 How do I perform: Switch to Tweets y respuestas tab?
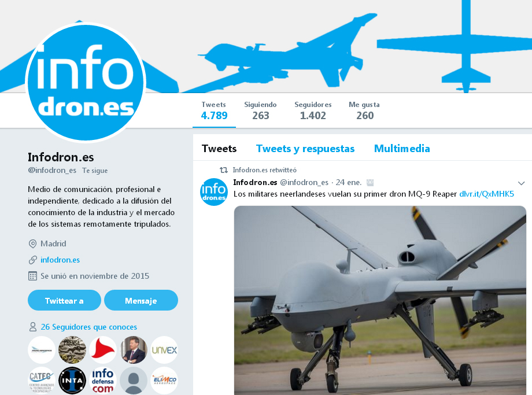point(305,149)
